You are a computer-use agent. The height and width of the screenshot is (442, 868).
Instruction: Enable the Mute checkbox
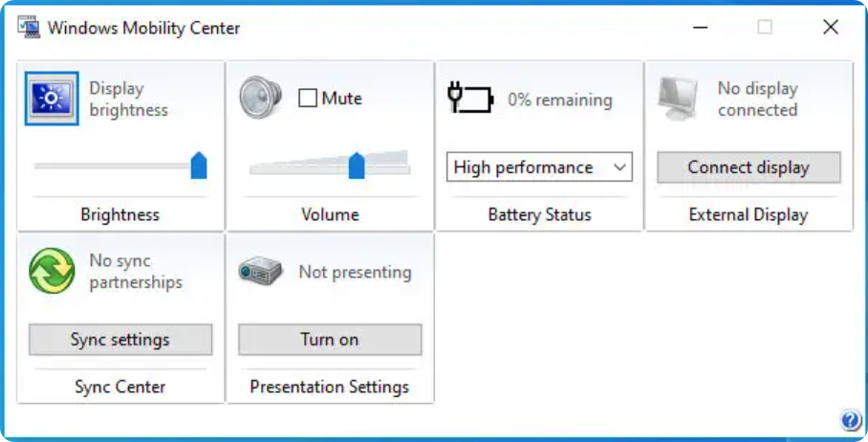pos(308,99)
